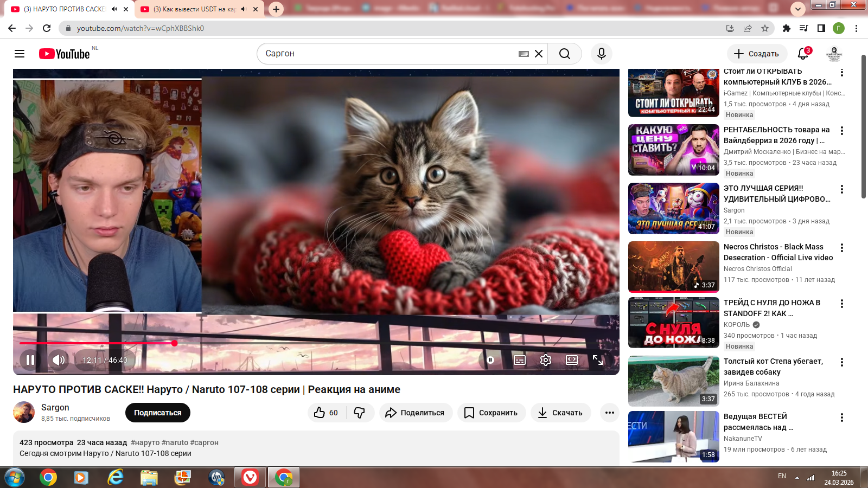Viewport: 868px width, 488px height.
Task: Mute the video player volume
Action: [x=59, y=360]
